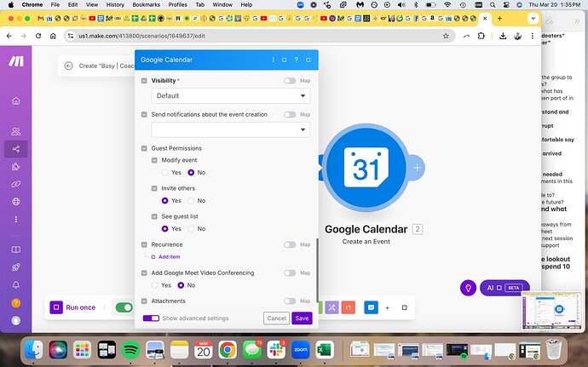The width and height of the screenshot is (588, 367).
Task: Open the File menu
Action: click(x=55, y=5)
